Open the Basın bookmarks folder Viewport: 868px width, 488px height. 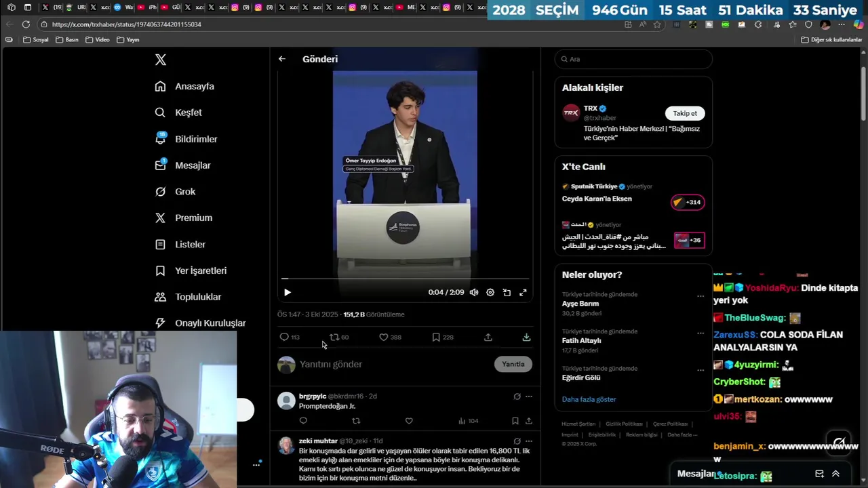[x=66, y=40]
